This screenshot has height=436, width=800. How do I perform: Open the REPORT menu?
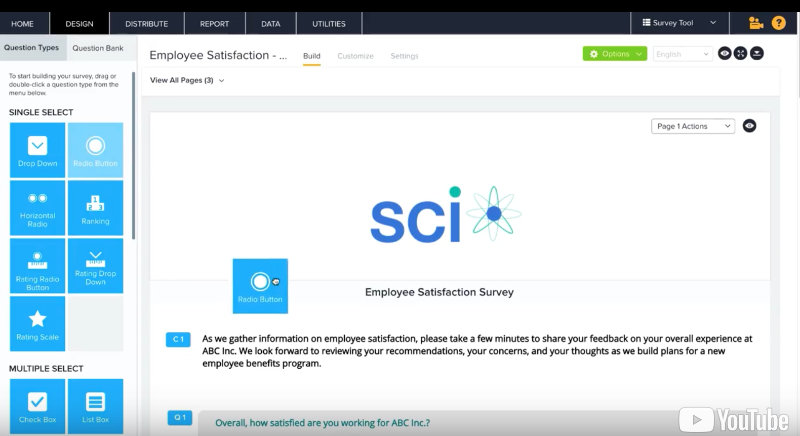(214, 23)
